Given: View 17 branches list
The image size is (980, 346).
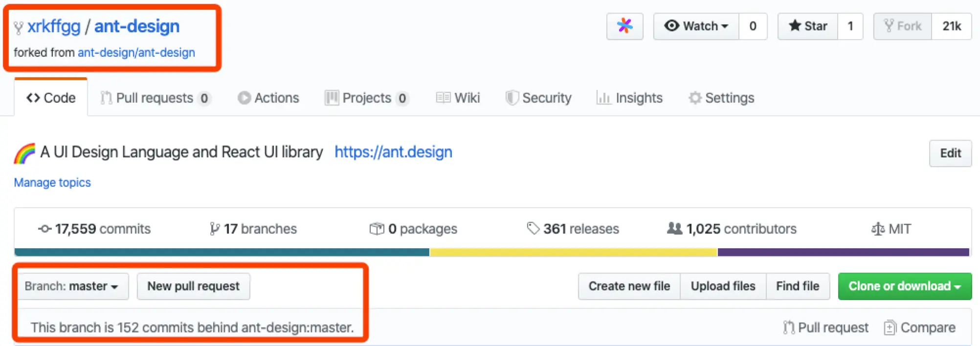Looking at the screenshot, I should [x=253, y=229].
